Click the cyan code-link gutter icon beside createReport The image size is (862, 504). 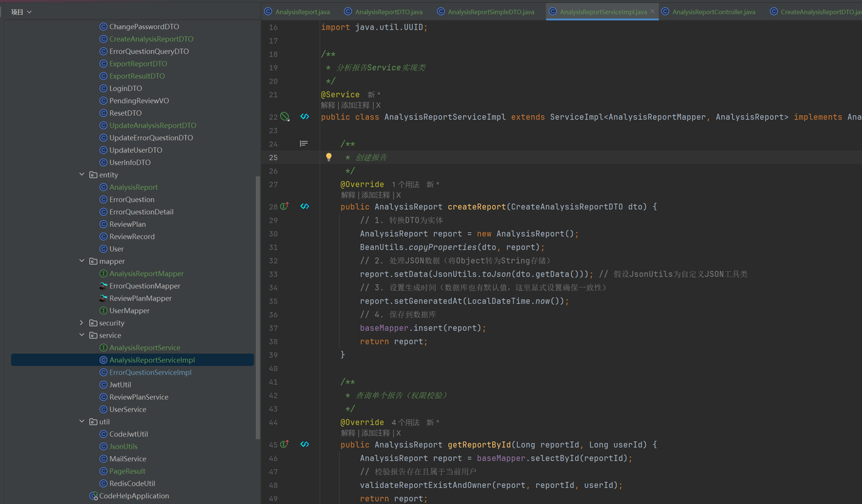click(x=304, y=207)
